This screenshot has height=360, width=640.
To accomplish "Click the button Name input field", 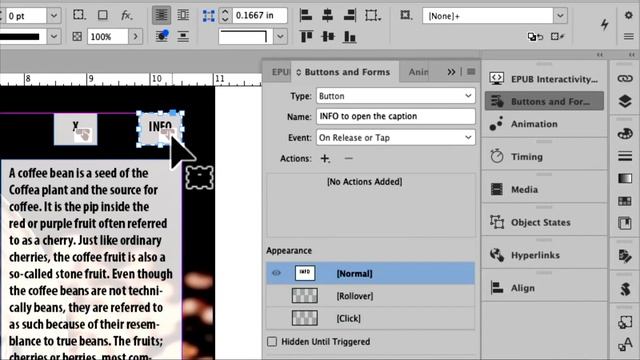I will click(x=396, y=116).
